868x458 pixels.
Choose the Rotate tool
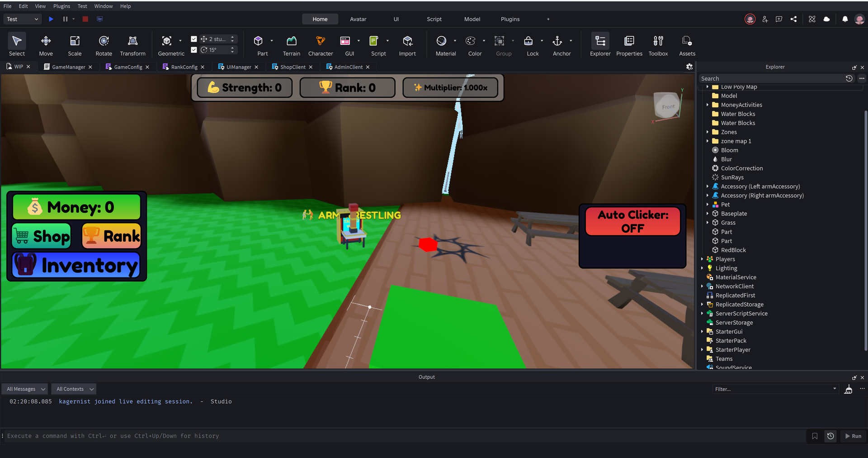(x=104, y=46)
